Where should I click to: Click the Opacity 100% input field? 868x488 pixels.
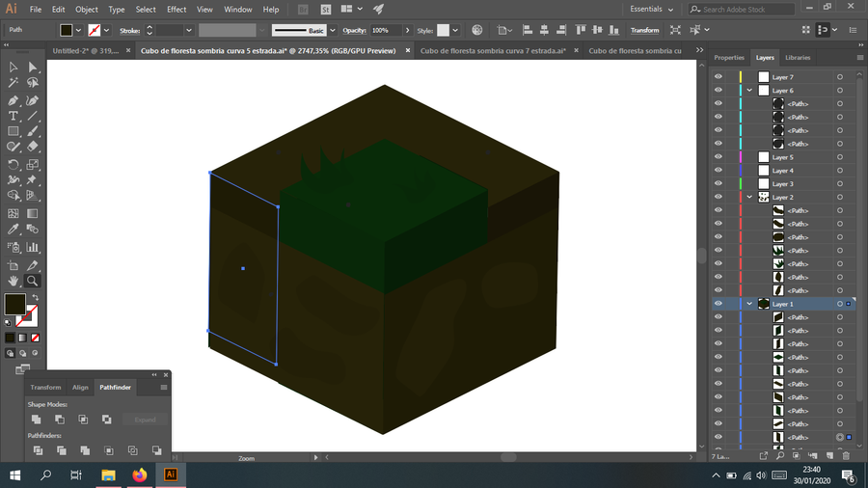[x=386, y=31]
